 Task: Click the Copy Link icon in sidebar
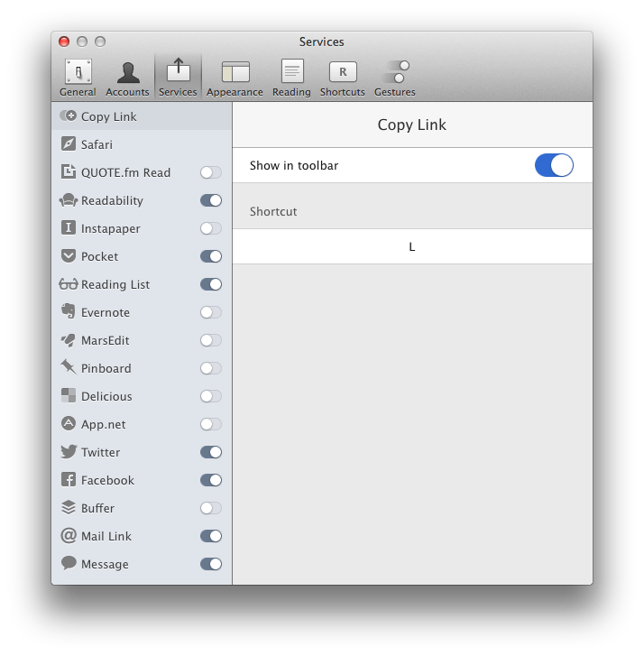click(x=69, y=115)
